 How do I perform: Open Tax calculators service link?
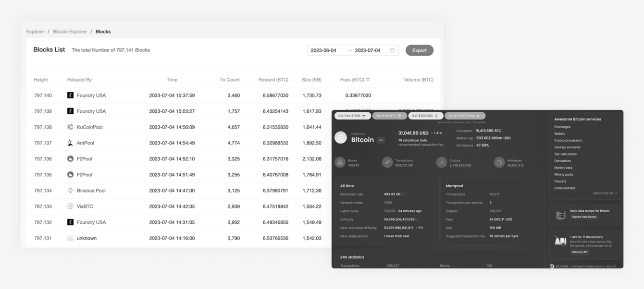pos(566,154)
